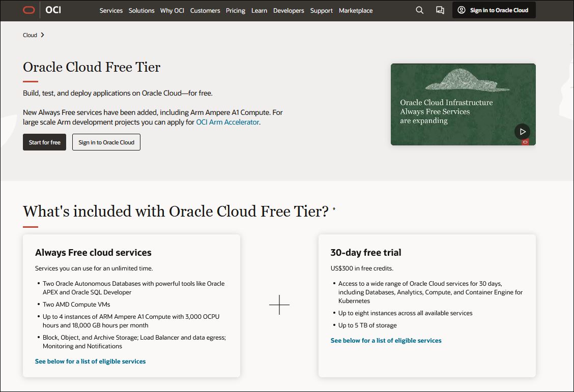Open the Services menu

[x=111, y=11]
